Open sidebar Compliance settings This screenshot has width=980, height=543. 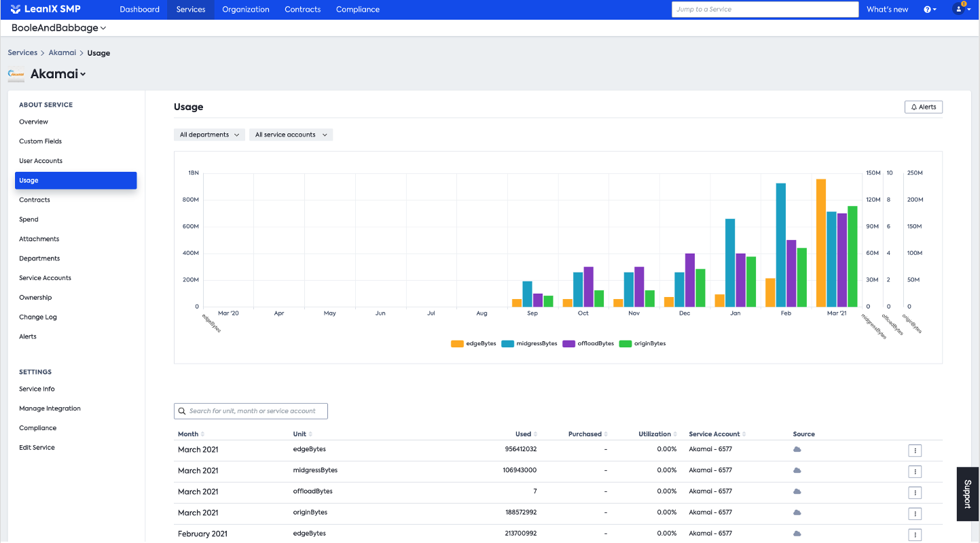(38, 428)
